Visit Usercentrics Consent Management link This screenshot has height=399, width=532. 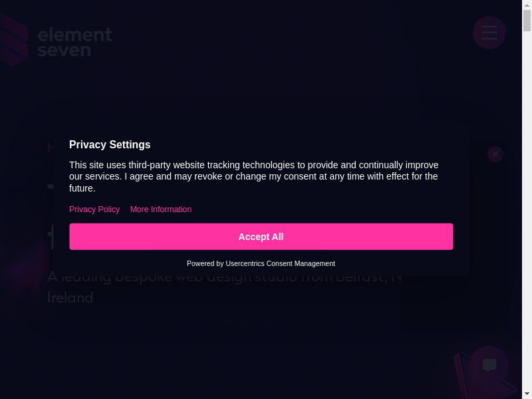(280, 264)
